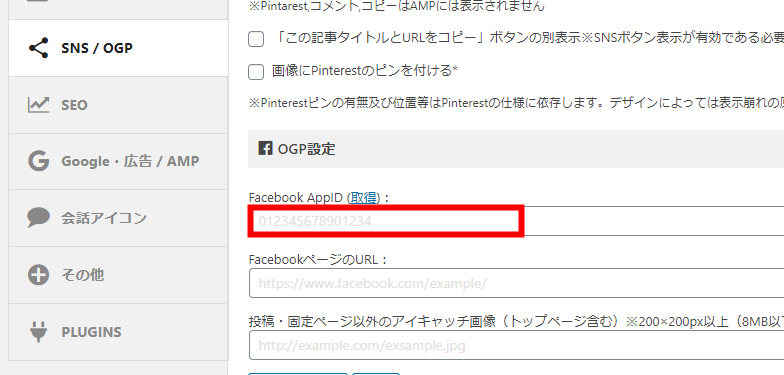This screenshot has height=375, width=784.
Task: Enable 画像にPinterestのピンを付ける checkbox
Action: pos(256,72)
